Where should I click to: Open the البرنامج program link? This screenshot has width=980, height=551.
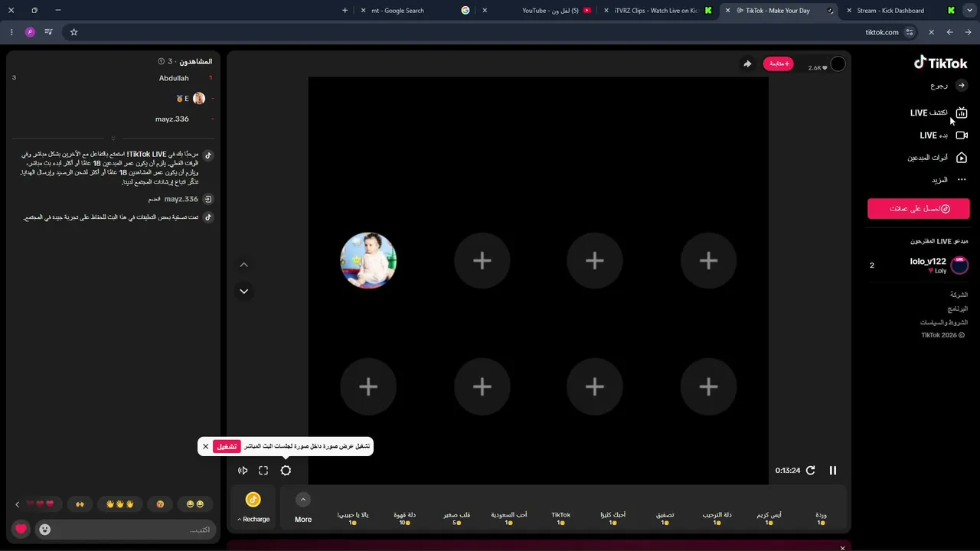click(x=958, y=308)
